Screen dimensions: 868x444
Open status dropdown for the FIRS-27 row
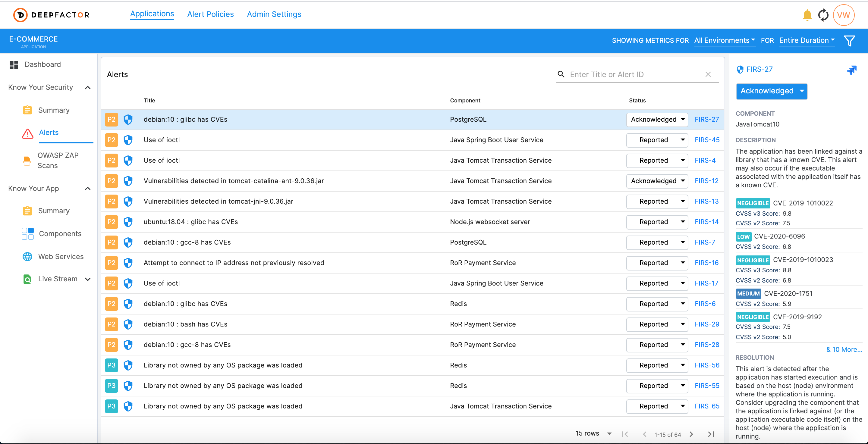coord(657,120)
